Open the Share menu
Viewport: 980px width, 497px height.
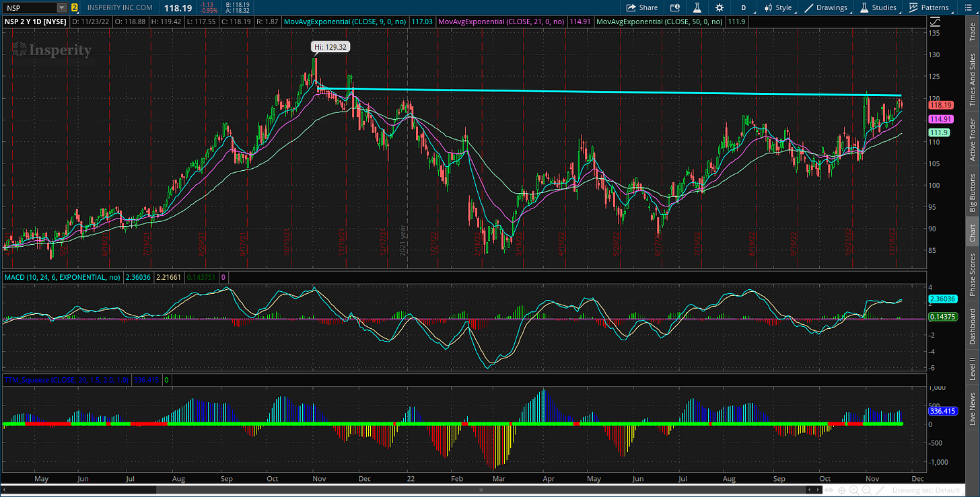click(642, 7)
